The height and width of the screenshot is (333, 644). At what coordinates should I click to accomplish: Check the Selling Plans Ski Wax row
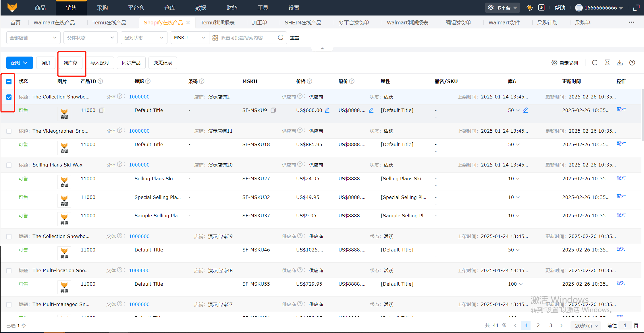pos(9,165)
